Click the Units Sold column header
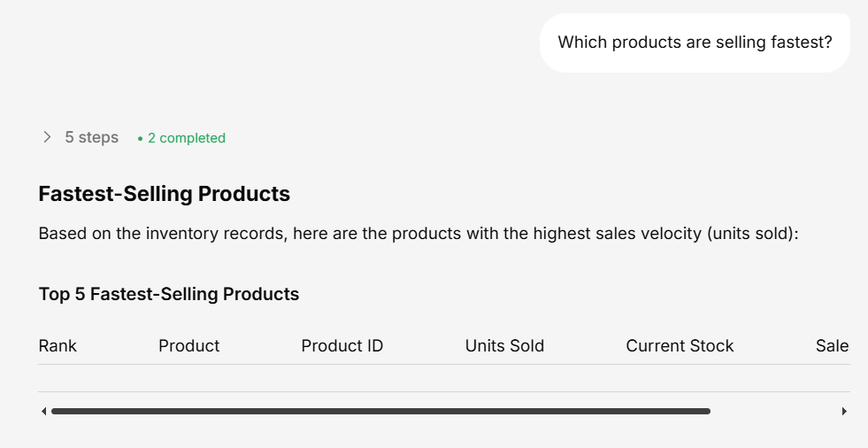The image size is (868, 448). (504, 346)
